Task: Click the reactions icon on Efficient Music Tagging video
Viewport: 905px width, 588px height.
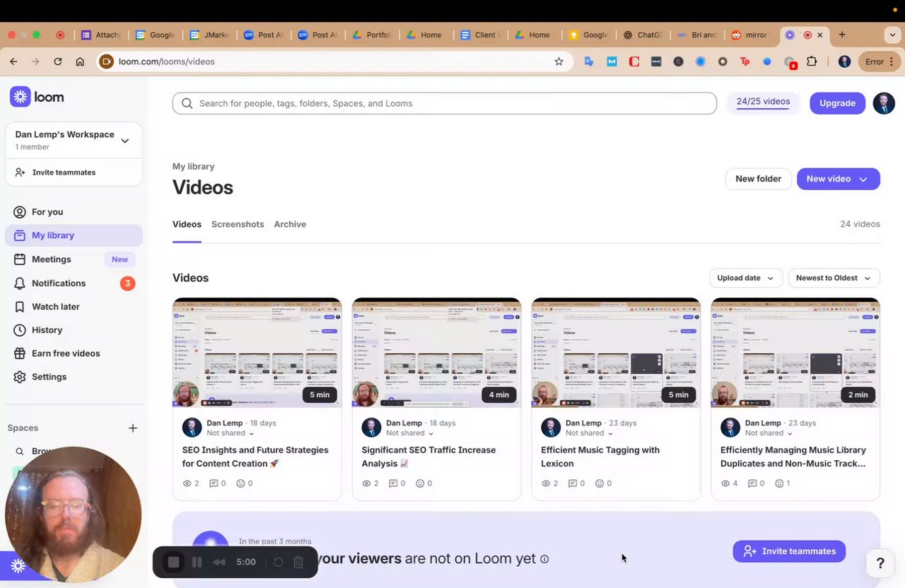Action: 600,483
